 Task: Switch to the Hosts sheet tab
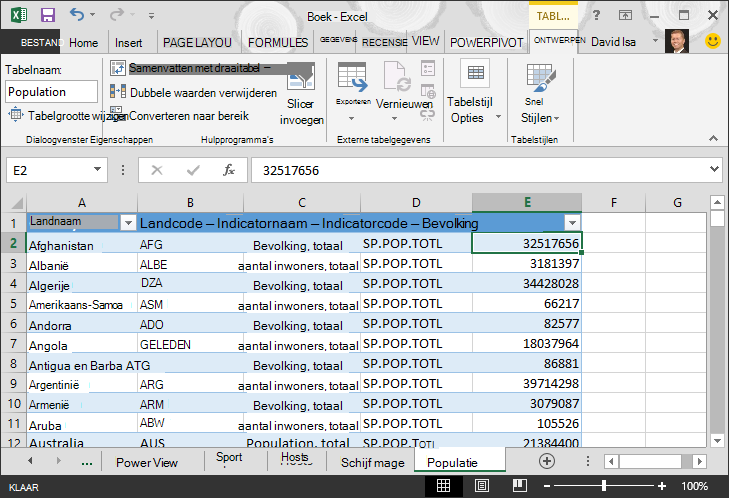point(295,458)
